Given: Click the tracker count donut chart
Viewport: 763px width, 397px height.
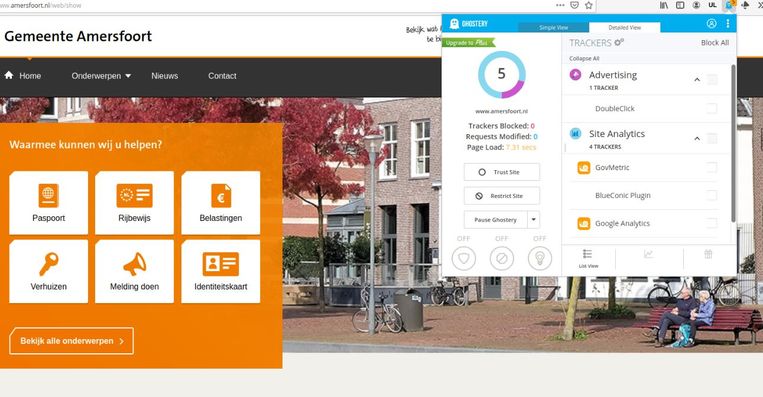Looking at the screenshot, I should pyautogui.click(x=502, y=74).
